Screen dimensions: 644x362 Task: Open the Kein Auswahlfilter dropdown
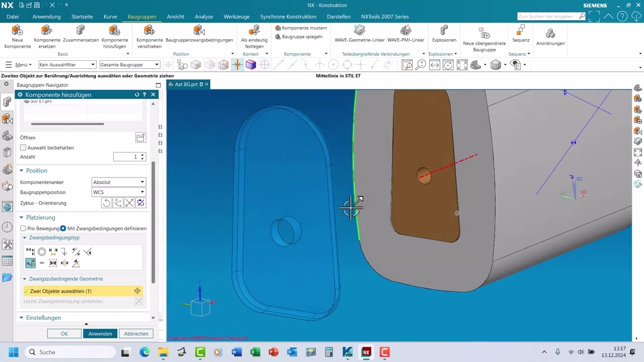click(67, 65)
